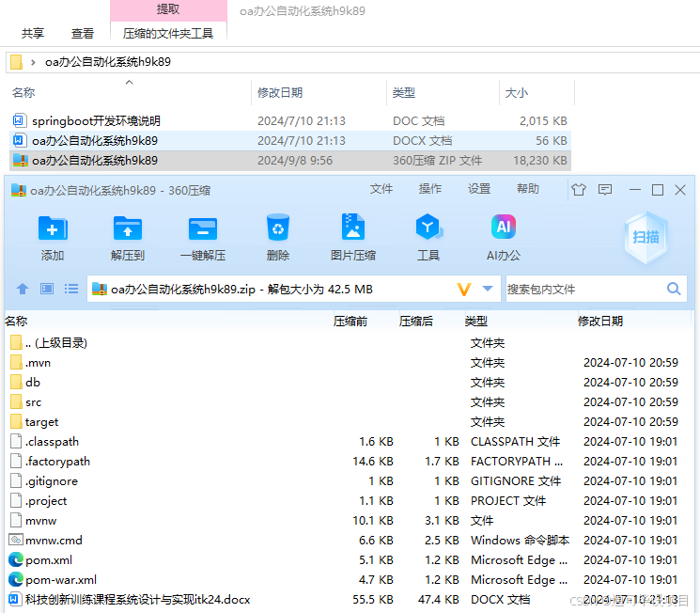The height and width of the screenshot is (613, 700).
Task: Click the mvnw.cmd script icon
Action: tap(16, 540)
